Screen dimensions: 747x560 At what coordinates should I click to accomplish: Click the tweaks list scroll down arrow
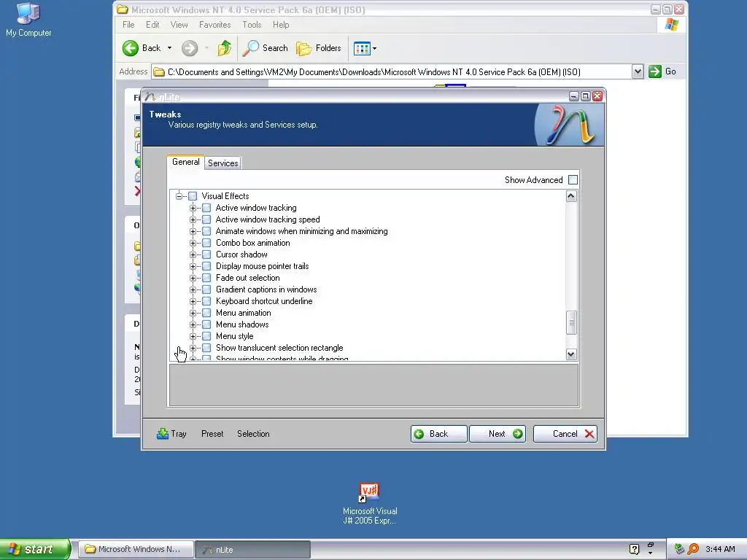click(x=571, y=354)
